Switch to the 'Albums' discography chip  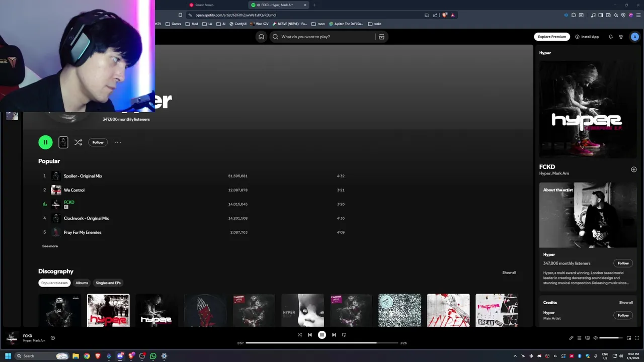[x=82, y=283]
